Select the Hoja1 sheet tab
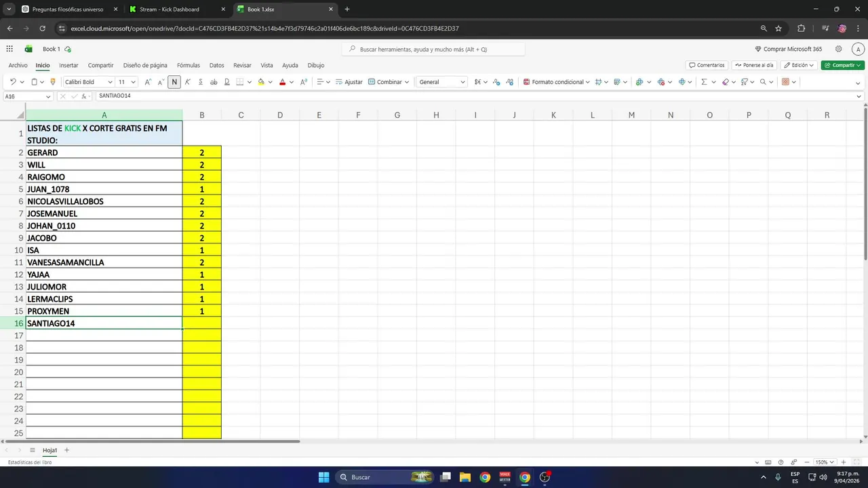Image resolution: width=868 pixels, height=488 pixels. (x=50, y=450)
